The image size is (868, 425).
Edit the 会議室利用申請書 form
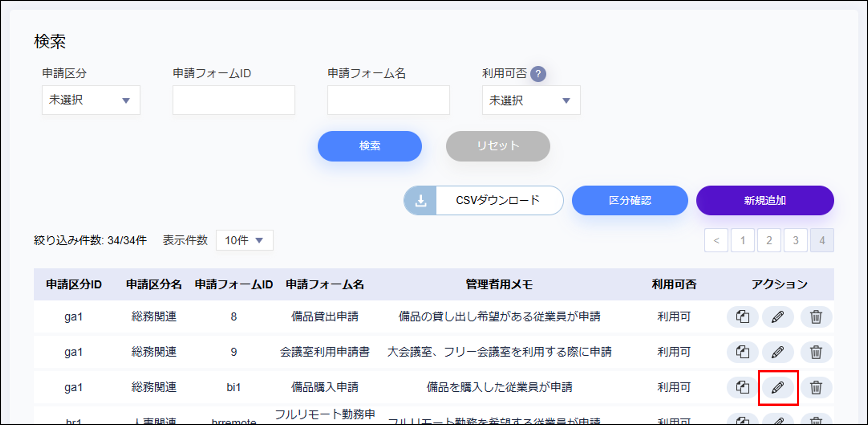[778, 352]
